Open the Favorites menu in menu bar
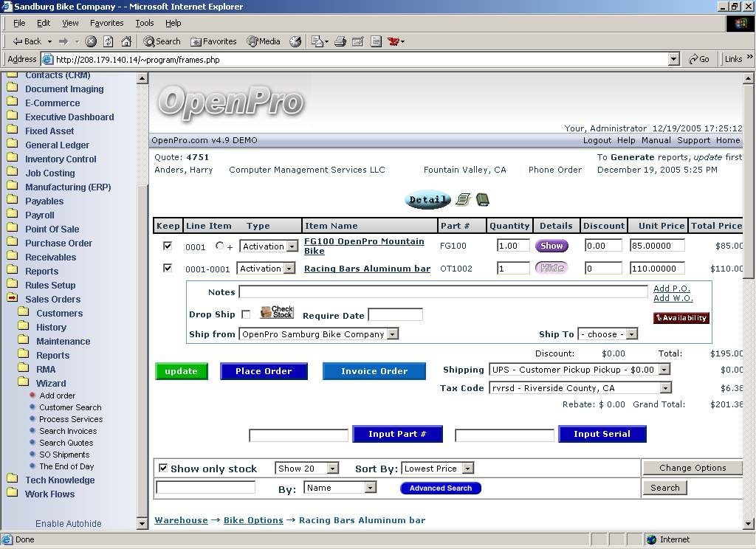The width and height of the screenshot is (756, 549). pos(106,23)
